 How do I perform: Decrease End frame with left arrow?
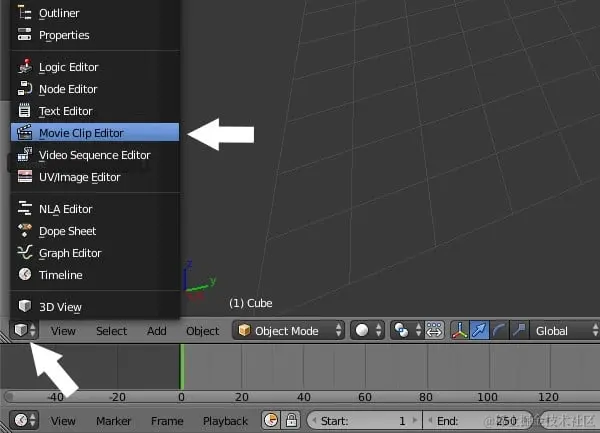click(x=430, y=420)
